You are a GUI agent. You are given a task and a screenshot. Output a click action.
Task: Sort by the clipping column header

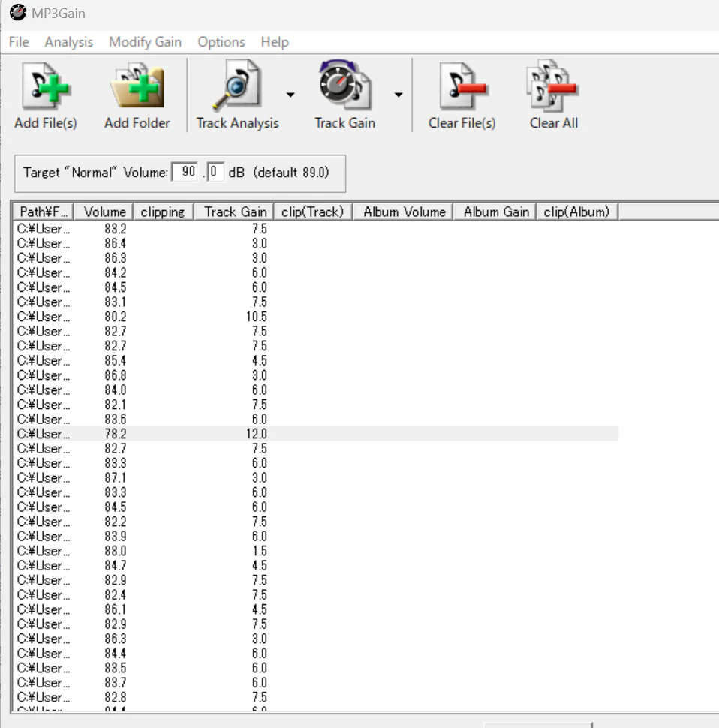coord(163,212)
